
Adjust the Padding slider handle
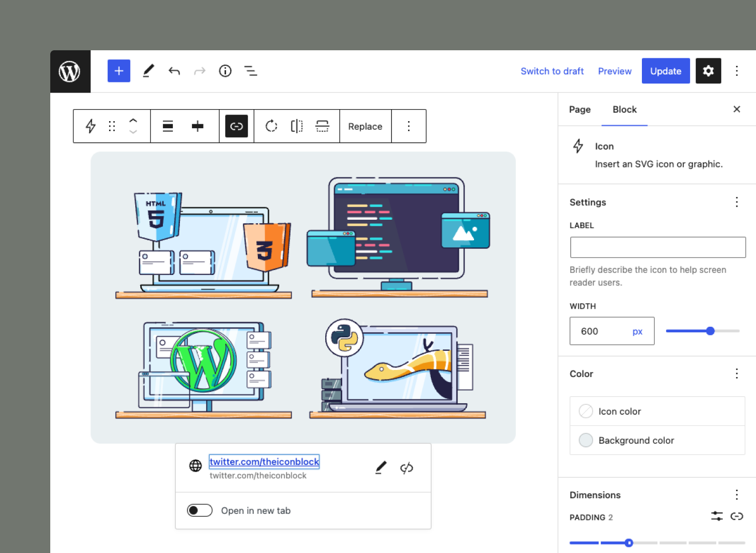pyautogui.click(x=629, y=543)
